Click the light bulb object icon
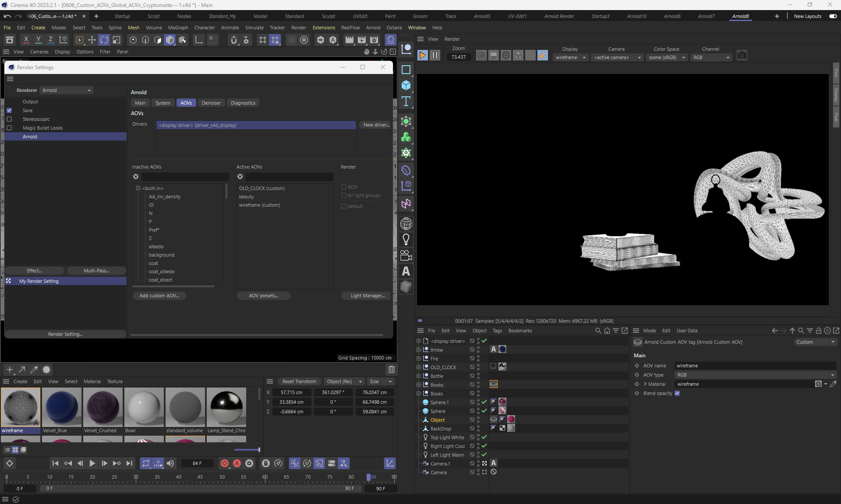 406,240
